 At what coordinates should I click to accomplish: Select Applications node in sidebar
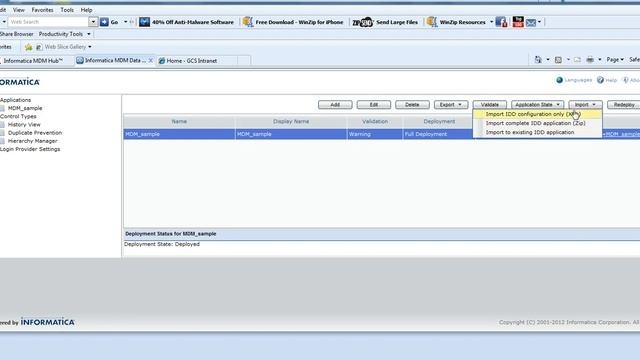[x=16, y=100]
